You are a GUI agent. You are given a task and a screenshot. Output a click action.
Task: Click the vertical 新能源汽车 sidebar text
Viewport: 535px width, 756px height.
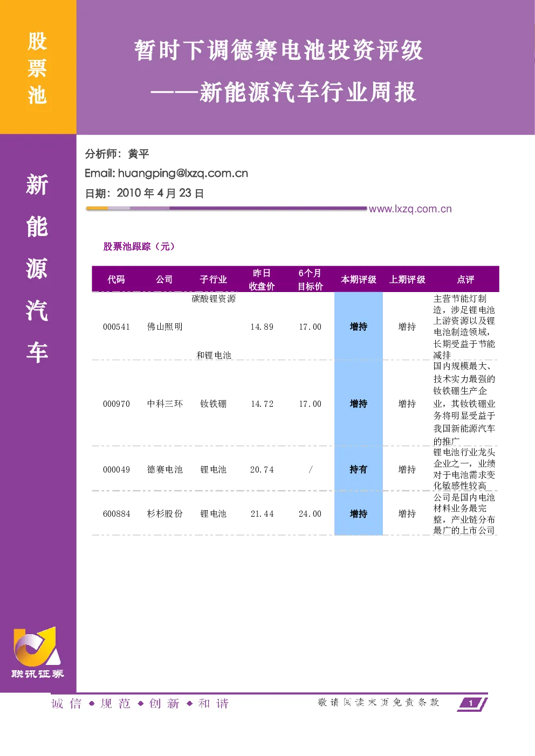37,268
